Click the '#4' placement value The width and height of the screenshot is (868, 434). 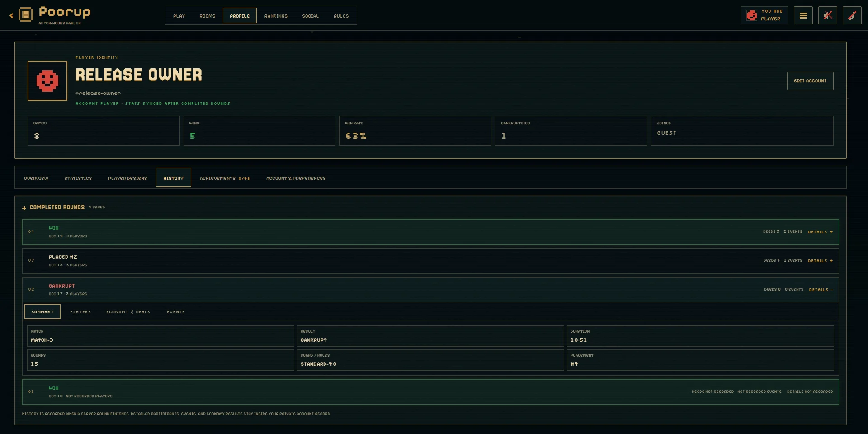coord(574,364)
